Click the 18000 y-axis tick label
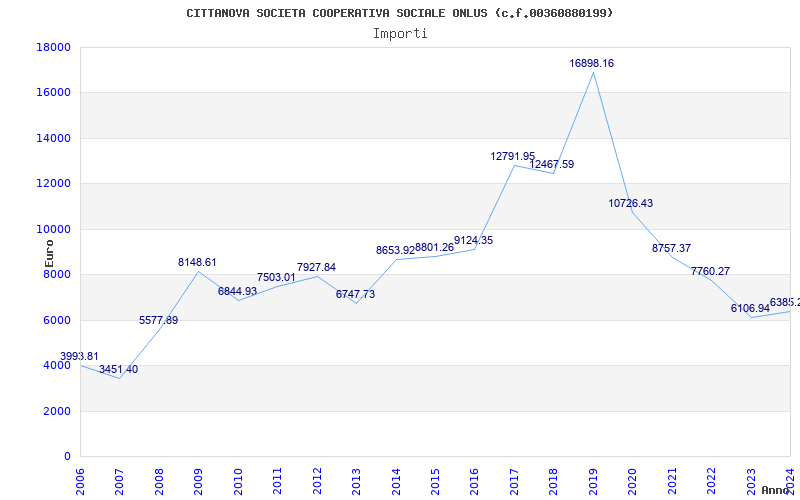Image resolution: width=800 pixels, height=500 pixels. click(x=54, y=47)
